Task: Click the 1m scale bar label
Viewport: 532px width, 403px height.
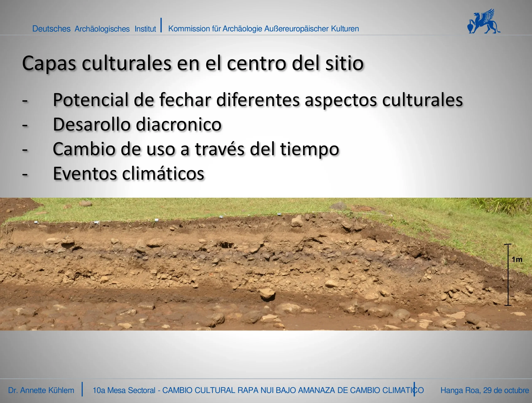Action: tap(517, 259)
